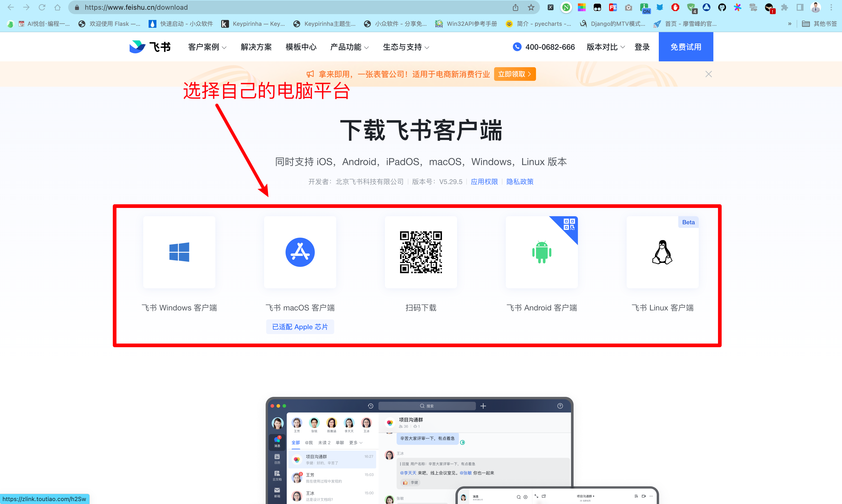Open the Win32API参考手册 bookmark
842x504 pixels.
466,23
